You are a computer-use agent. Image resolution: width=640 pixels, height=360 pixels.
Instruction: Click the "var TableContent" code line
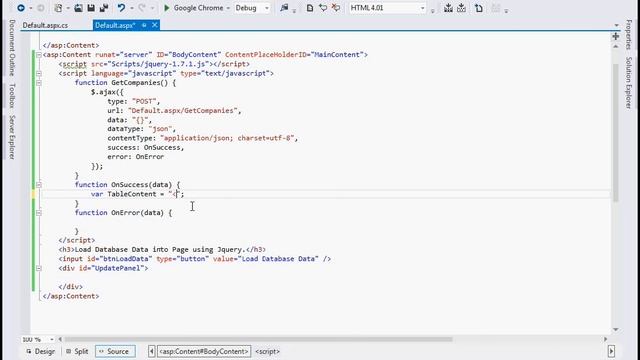pos(138,194)
